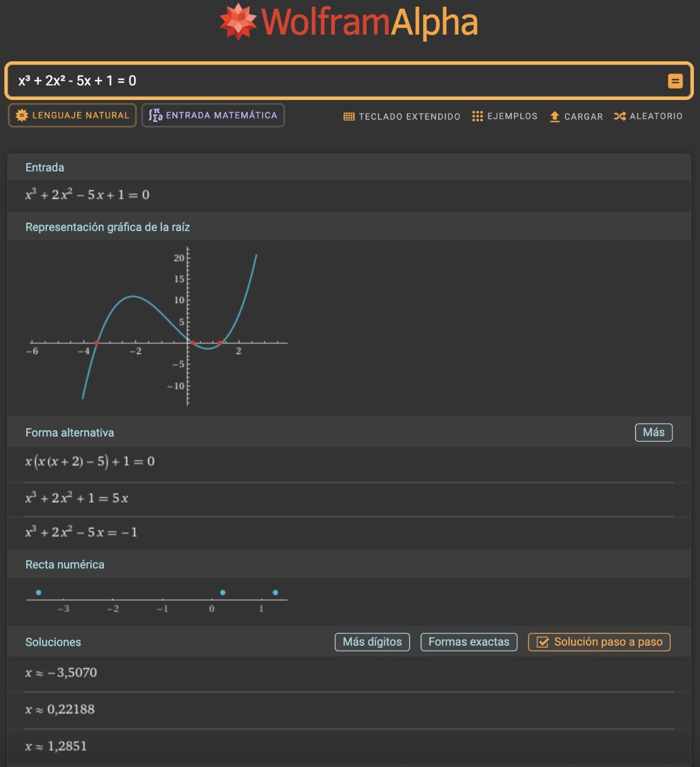Click the WolframAlpha spikey logo icon
The width and height of the screenshot is (700, 767).
pyautogui.click(x=238, y=22)
